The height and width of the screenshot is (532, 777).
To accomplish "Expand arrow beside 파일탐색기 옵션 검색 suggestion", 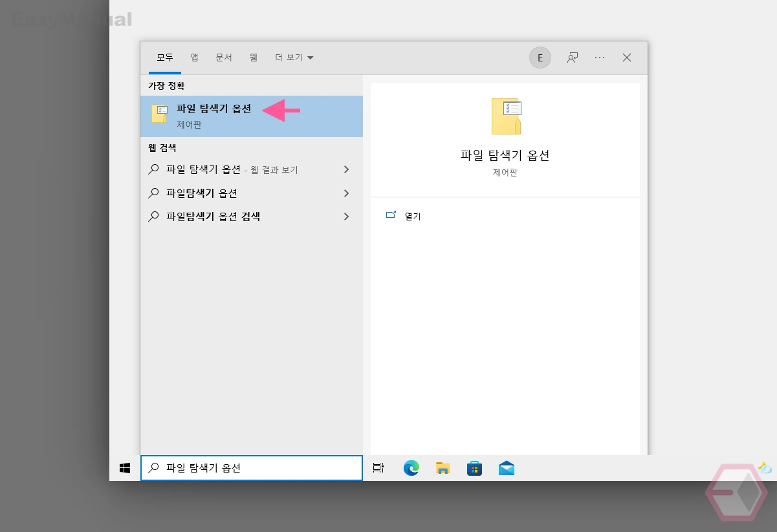I will click(347, 216).
